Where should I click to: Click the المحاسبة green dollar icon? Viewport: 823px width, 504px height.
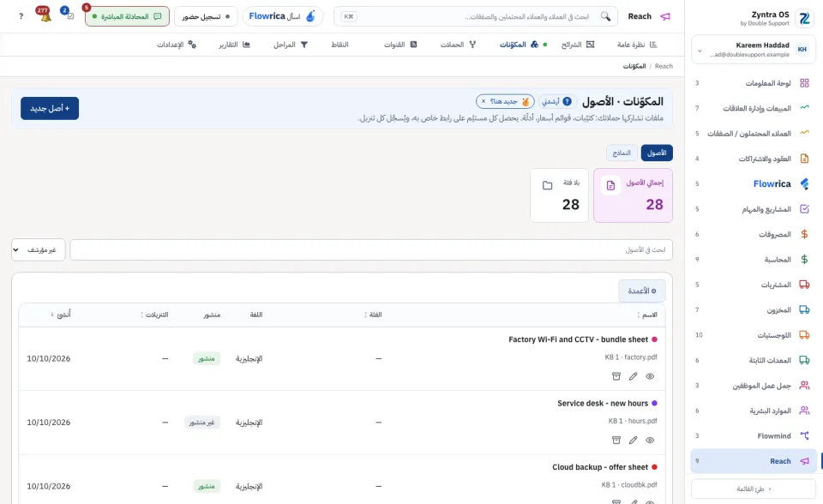(804, 260)
